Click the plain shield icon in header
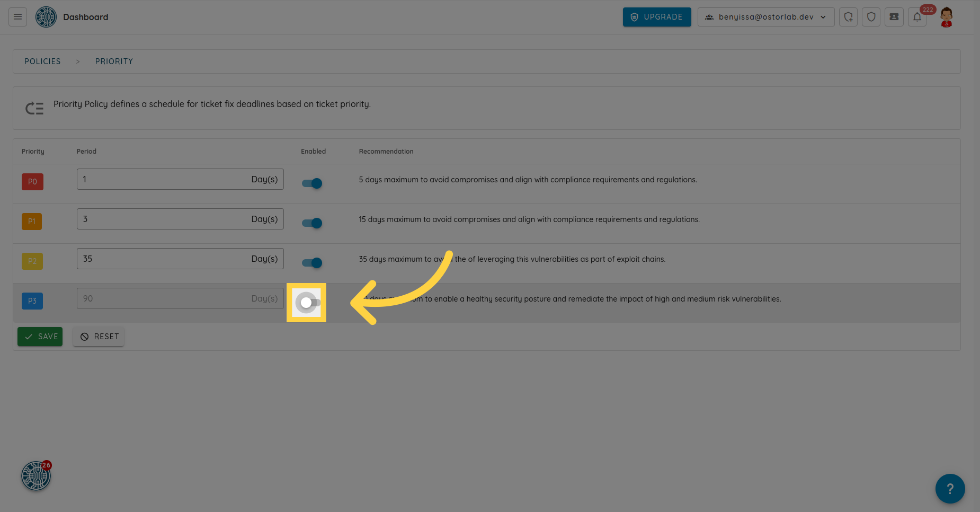Viewport: 980px width, 512px height. click(x=871, y=17)
